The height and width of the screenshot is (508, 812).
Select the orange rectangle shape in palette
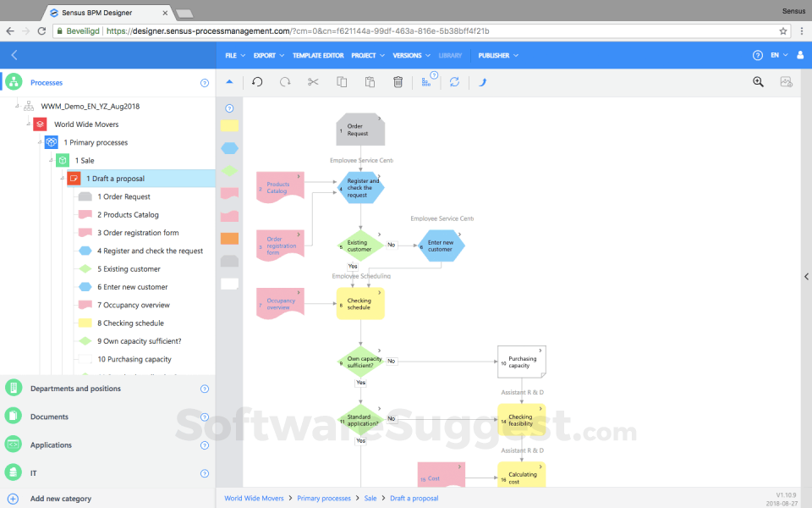pos(229,239)
